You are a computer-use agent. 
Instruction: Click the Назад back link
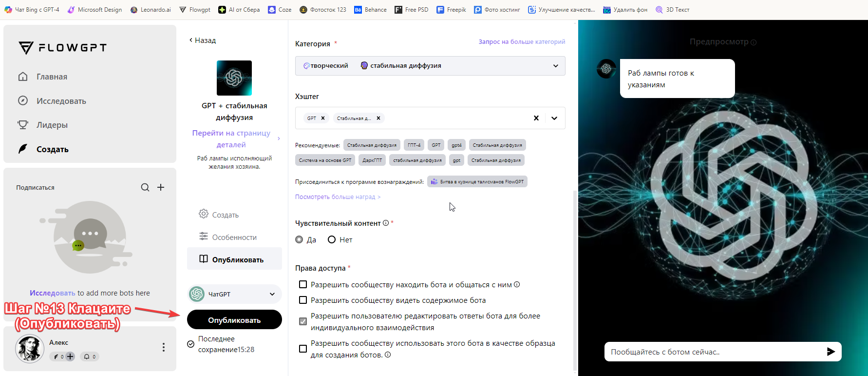point(203,40)
